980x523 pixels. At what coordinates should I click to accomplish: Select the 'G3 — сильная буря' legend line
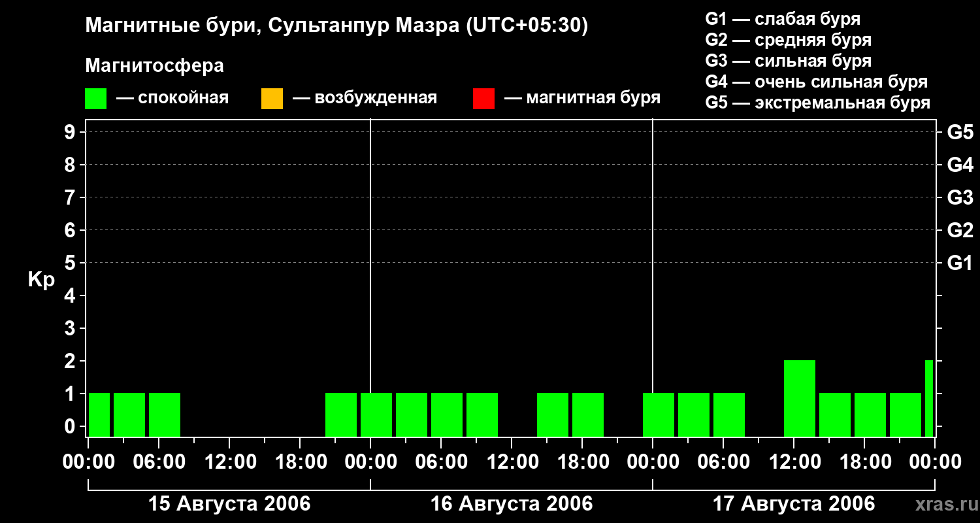click(789, 61)
